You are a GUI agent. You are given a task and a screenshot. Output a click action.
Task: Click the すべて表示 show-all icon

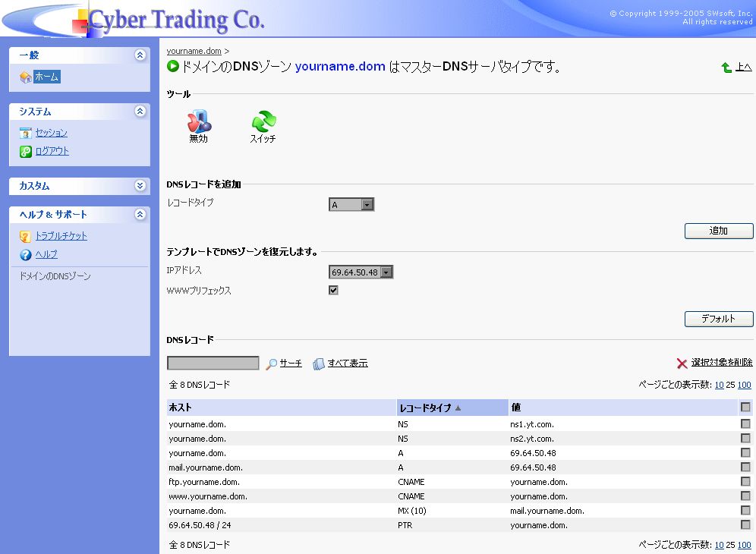coord(319,364)
